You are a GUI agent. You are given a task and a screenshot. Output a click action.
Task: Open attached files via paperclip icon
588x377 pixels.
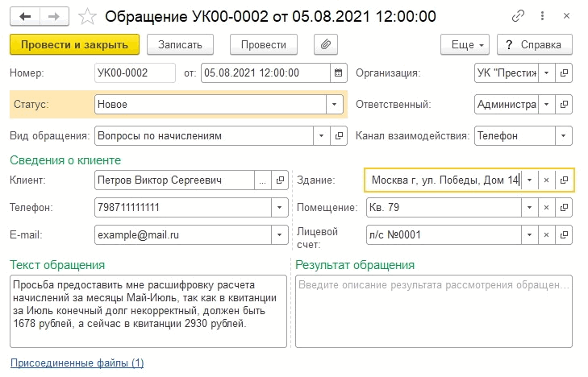(326, 44)
